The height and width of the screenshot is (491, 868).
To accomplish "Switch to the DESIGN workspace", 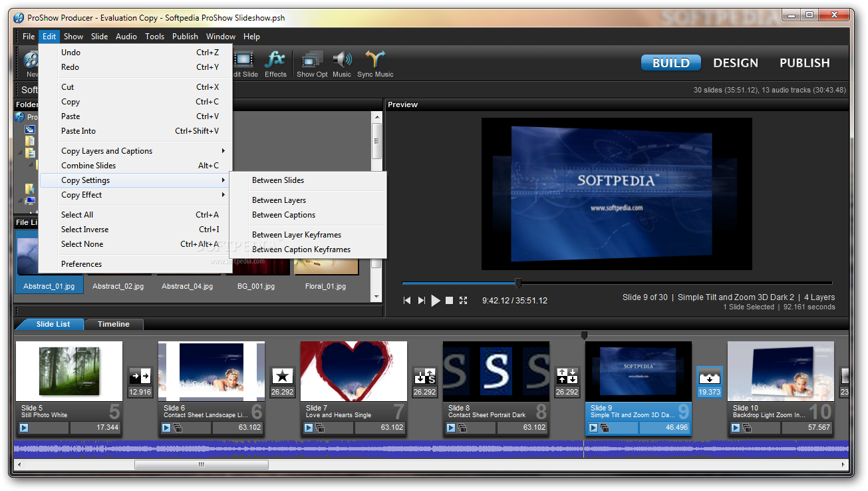I will pos(735,63).
